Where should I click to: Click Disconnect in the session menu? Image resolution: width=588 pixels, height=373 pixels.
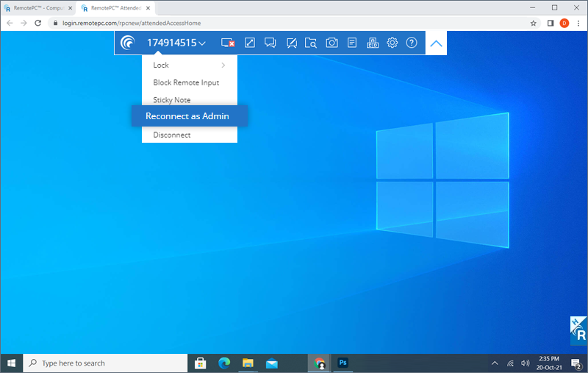pos(172,135)
